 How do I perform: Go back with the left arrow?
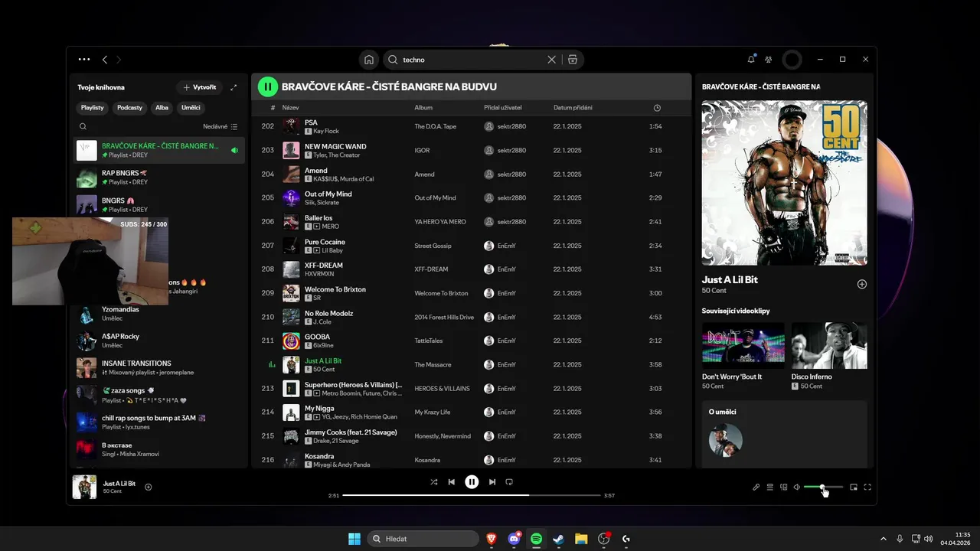click(105, 59)
